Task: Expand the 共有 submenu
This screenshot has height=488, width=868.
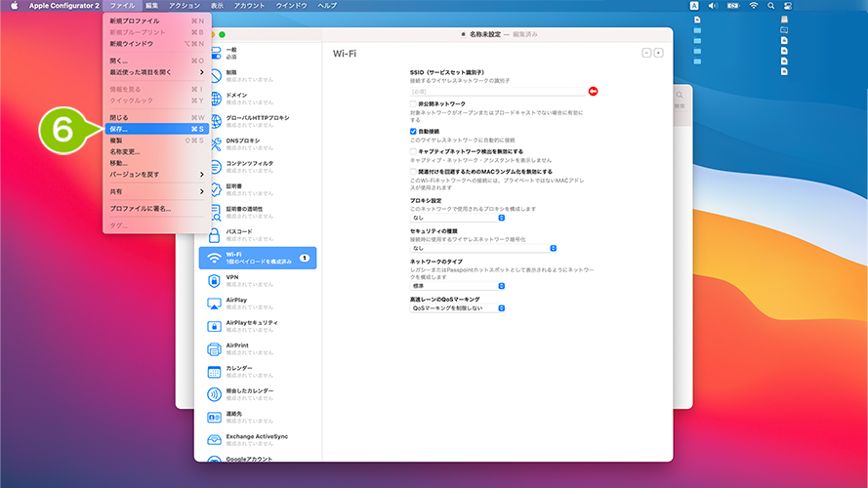Action: (156, 191)
